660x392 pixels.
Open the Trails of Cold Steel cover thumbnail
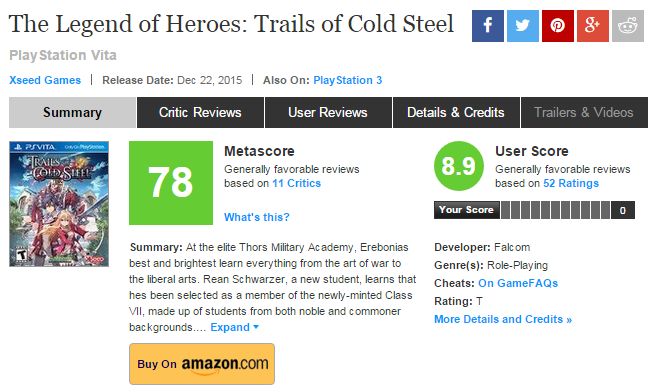click(x=59, y=204)
